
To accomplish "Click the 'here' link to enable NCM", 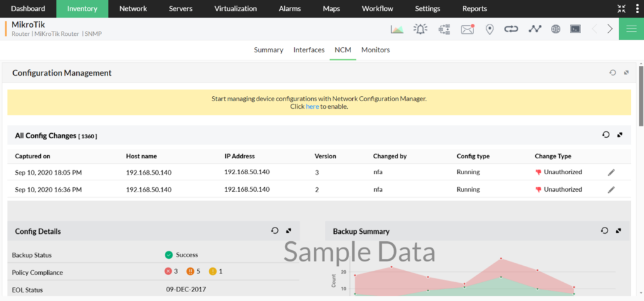I will [x=312, y=107].
